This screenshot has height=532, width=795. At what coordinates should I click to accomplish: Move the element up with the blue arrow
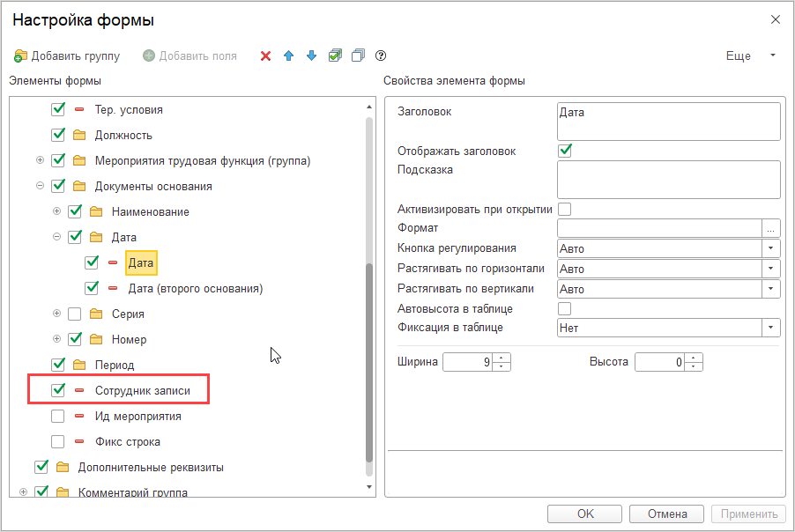pyautogui.click(x=288, y=55)
